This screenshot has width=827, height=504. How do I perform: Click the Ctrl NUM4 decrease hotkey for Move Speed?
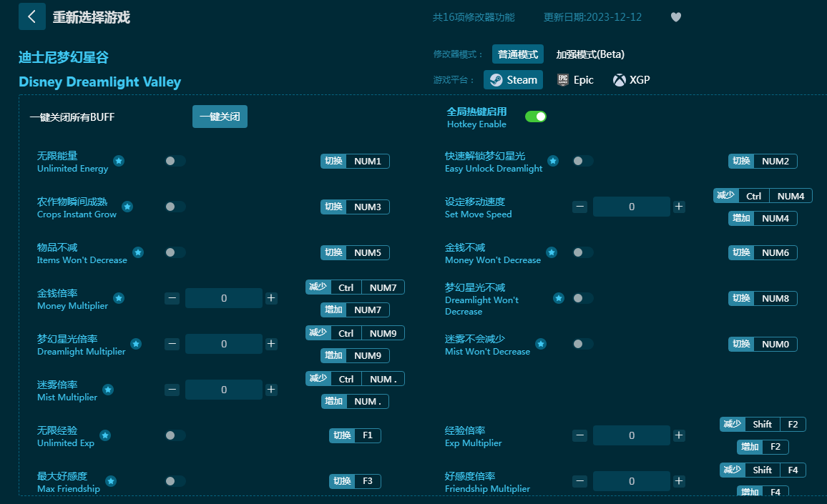763,196
